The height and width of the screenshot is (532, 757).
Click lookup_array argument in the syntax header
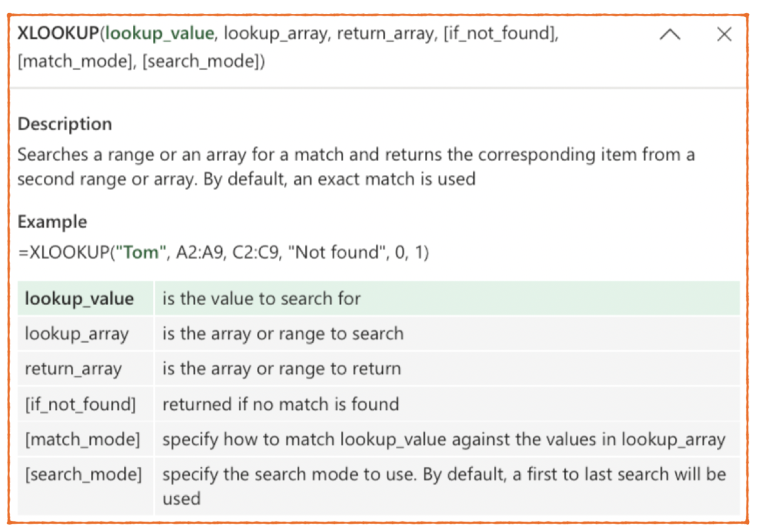(x=276, y=34)
